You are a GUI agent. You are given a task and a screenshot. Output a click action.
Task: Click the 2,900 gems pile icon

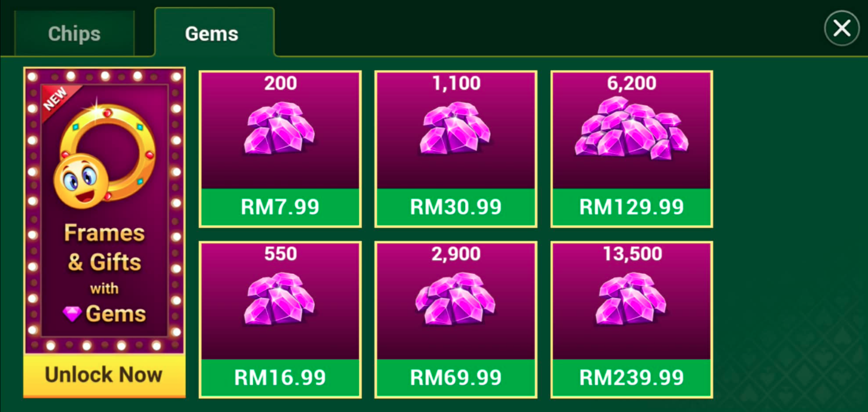(x=456, y=298)
